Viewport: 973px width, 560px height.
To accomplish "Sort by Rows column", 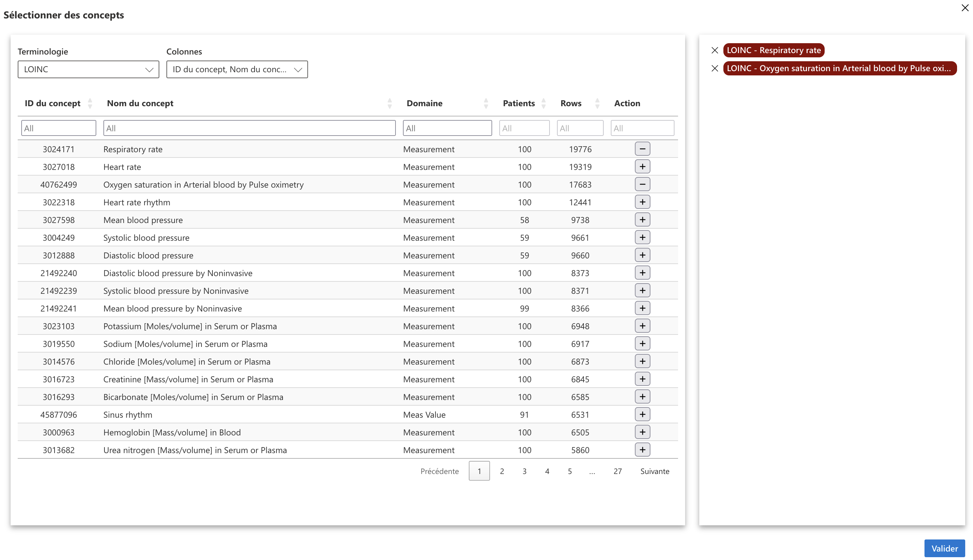I will (x=597, y=103).
